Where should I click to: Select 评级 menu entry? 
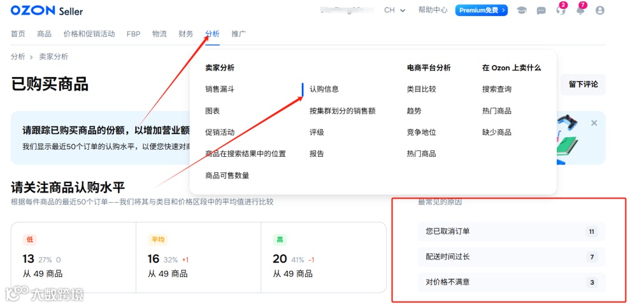pos(317,132)
